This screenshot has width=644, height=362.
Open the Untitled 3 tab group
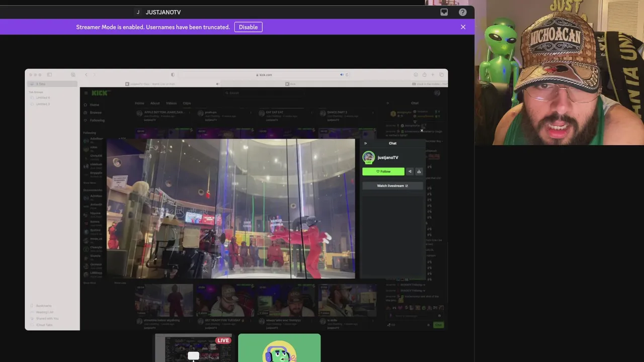pyautogui.click(x=43, y=104)
